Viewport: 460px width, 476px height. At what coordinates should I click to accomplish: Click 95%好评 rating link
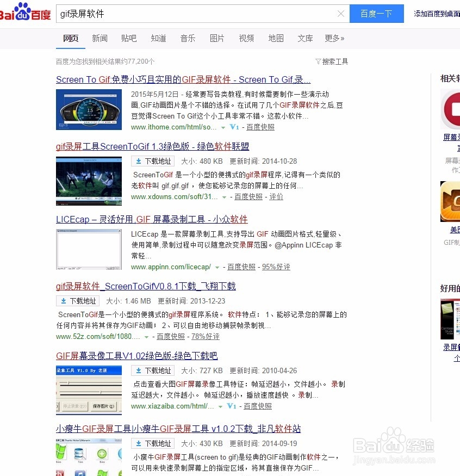click(x=276, y=267)
